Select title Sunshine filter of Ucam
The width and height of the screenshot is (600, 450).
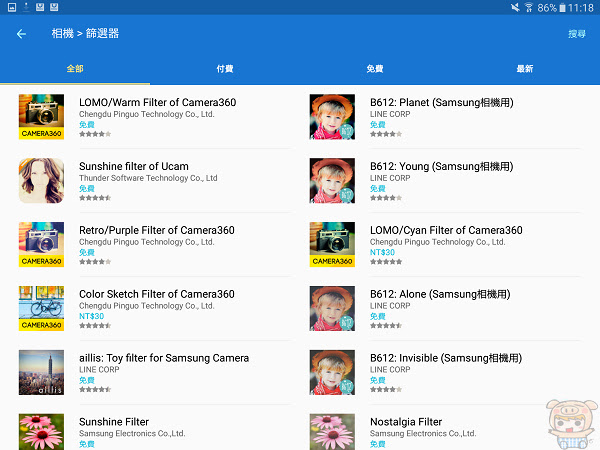[134, 166]
